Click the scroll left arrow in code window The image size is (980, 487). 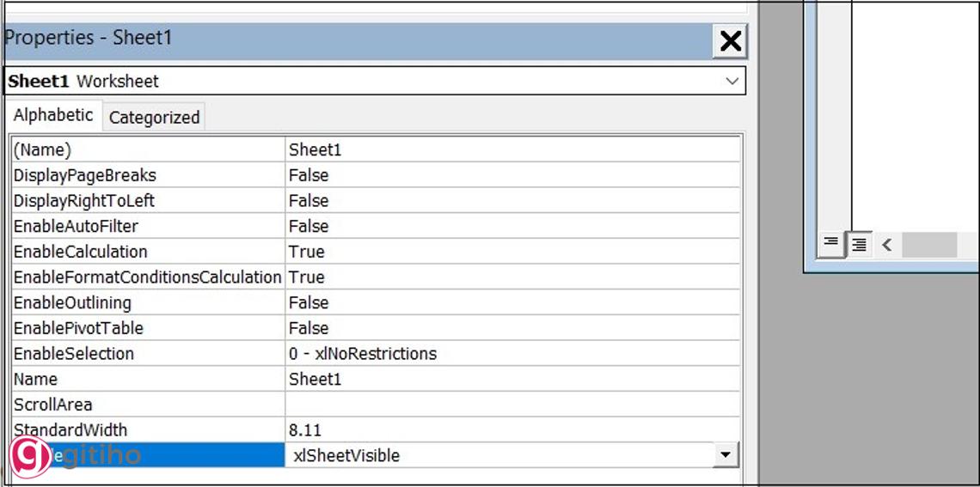tap(886, 245)
